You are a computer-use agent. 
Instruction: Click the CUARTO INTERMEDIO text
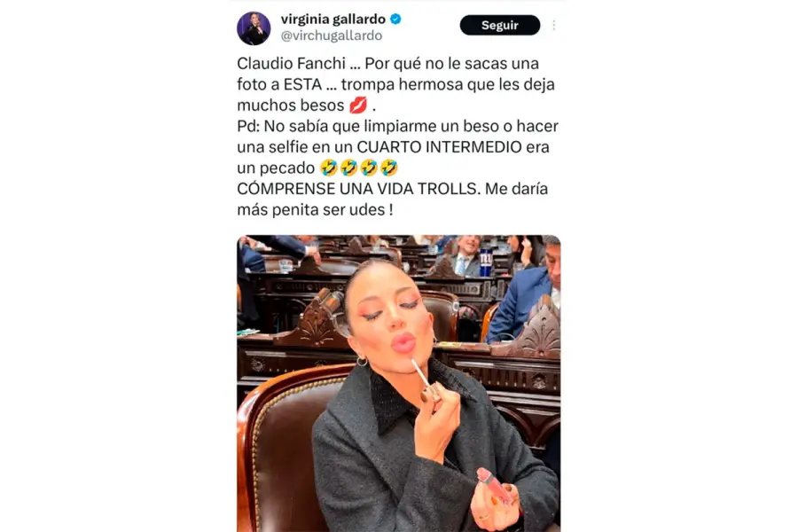click(x=439, y=147)
